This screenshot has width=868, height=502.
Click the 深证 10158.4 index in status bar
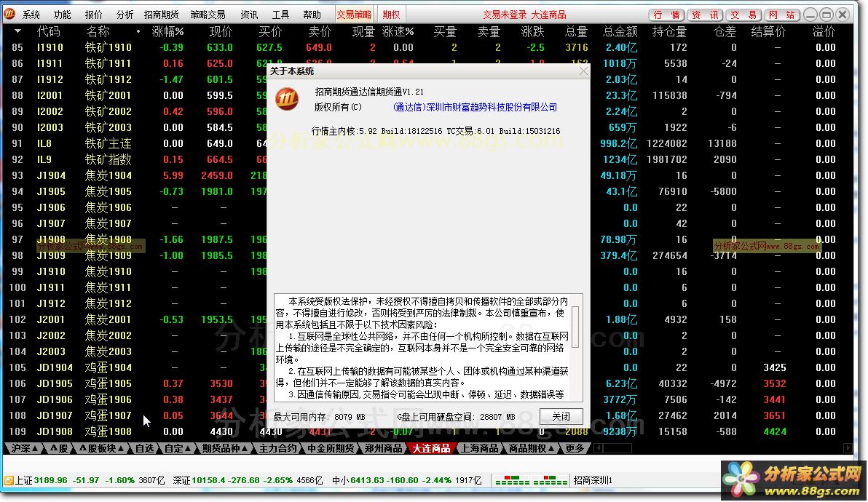click(248, 480)
